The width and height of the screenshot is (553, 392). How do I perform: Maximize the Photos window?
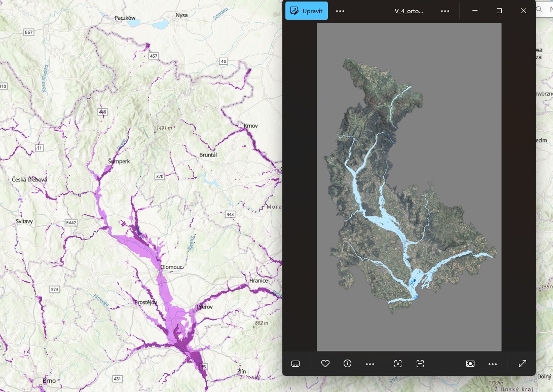[499, 11]
